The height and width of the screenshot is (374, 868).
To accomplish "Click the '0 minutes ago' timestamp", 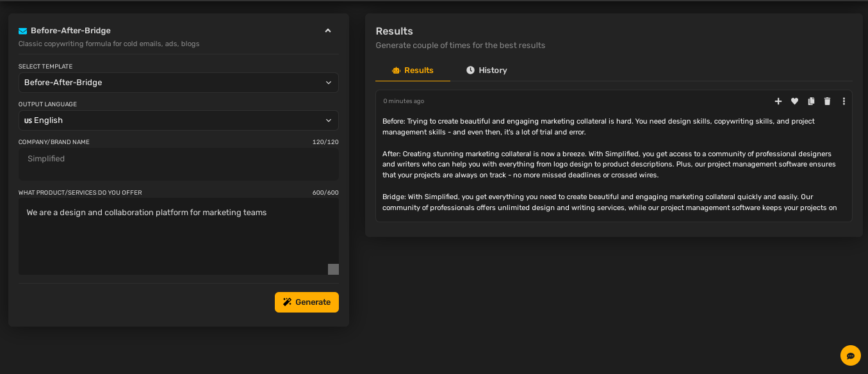I will [404, 101].
